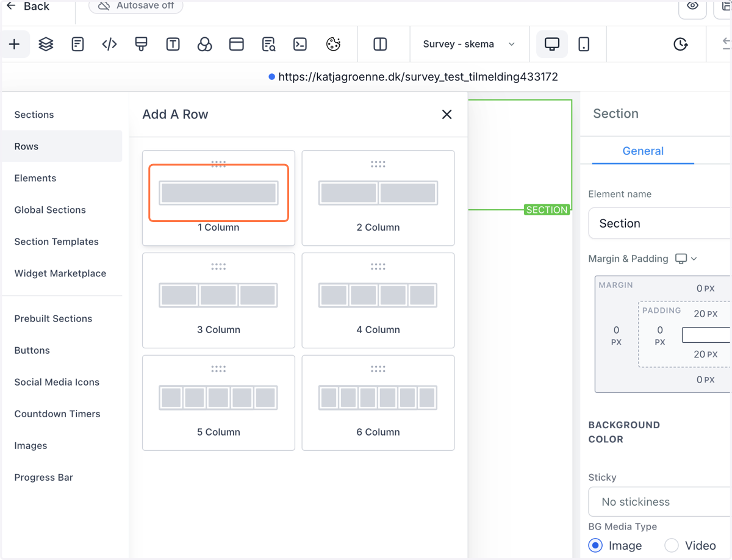The height and width of the screenshot is (560, 732).
Task: Click the green SECTION label tag
Action: (547, 210)
